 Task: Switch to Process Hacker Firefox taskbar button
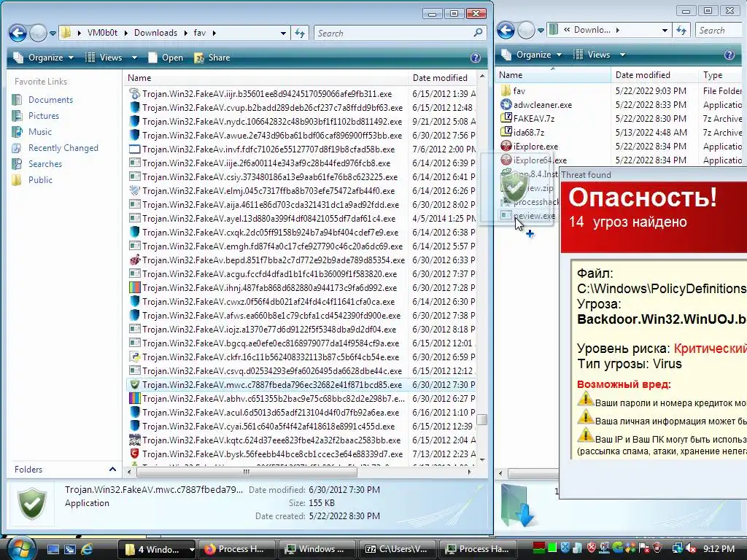pos(237,549)
